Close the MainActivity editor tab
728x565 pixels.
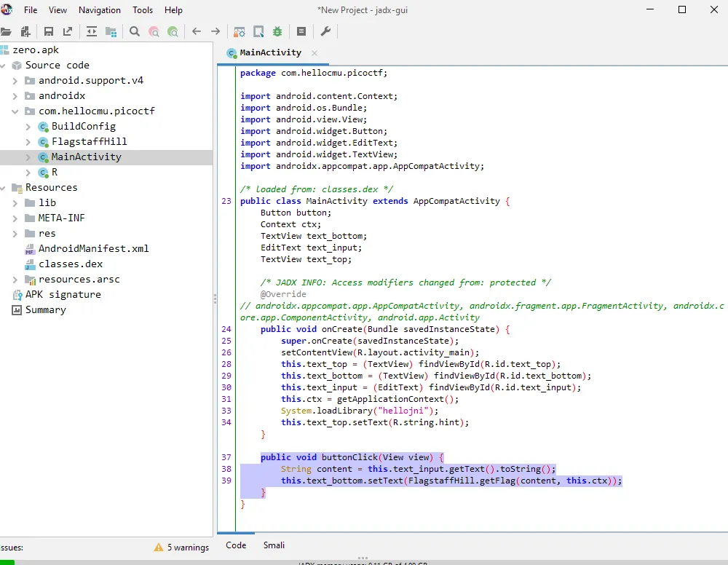(314, 53)
